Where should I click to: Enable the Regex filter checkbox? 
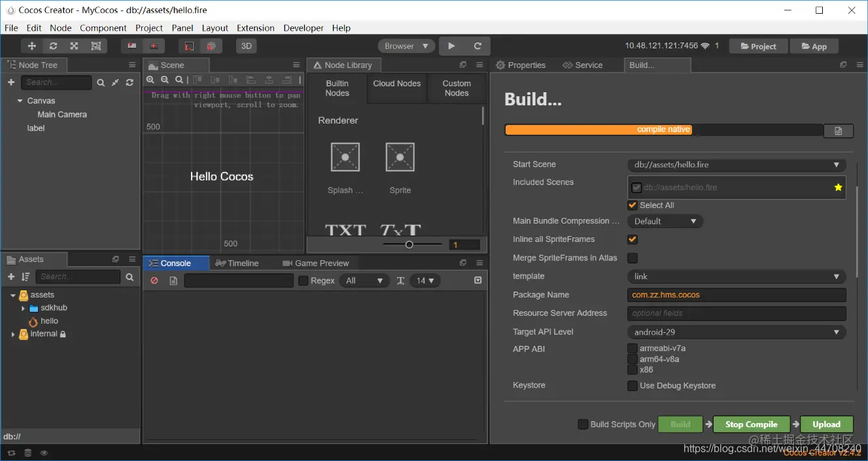tap(304, 281)
